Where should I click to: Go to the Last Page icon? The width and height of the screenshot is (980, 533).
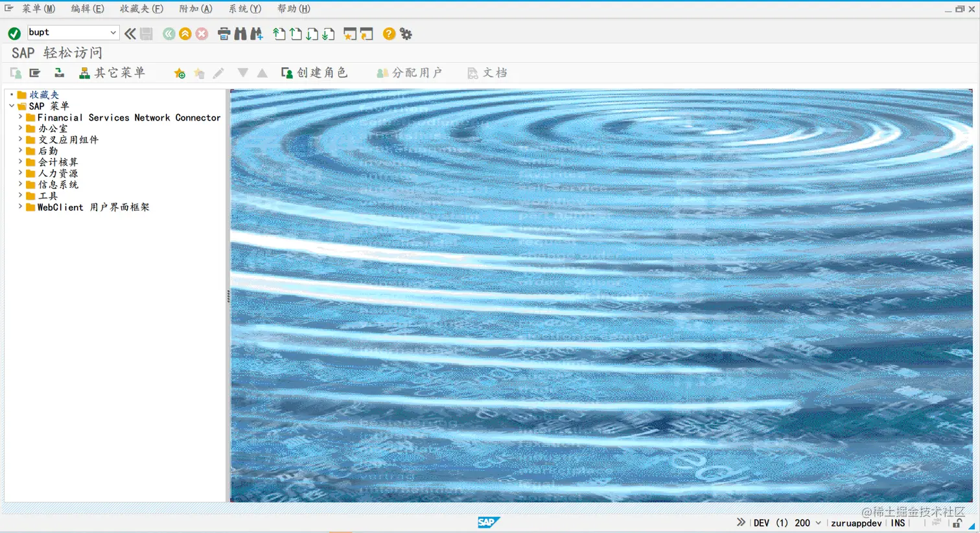pyautogui.click(x=329, y=34)
